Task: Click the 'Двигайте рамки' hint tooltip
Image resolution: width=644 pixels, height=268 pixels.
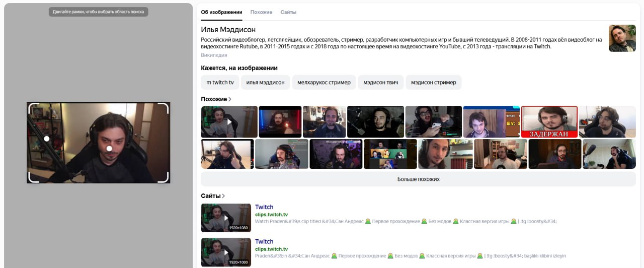Action: tap(99, 12)
